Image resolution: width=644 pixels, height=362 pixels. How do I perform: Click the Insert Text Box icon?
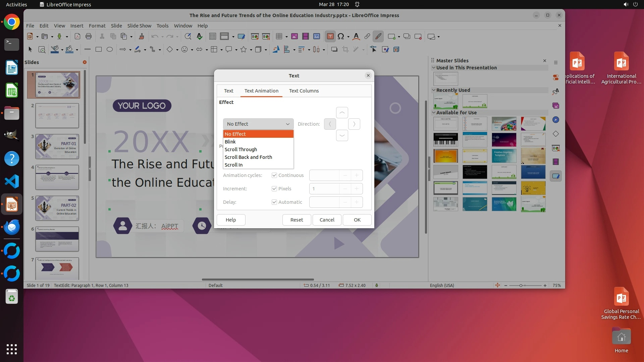coord(330,37)
